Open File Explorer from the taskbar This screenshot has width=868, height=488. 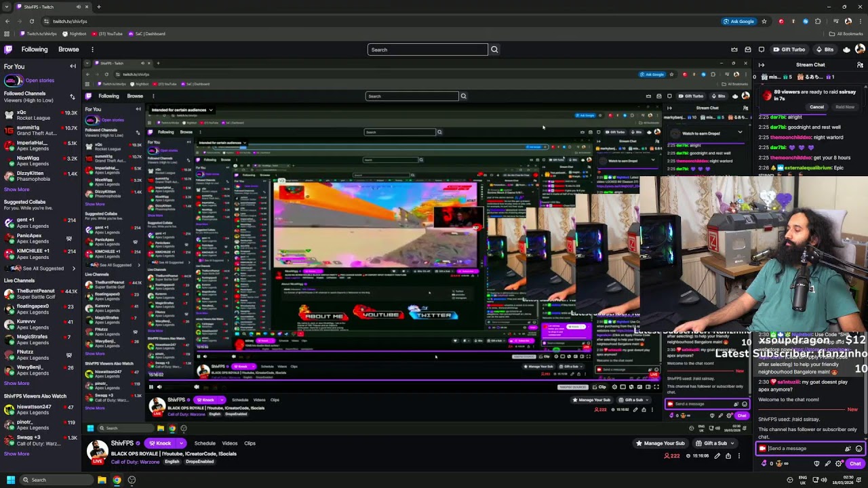[x=102, y=480]
